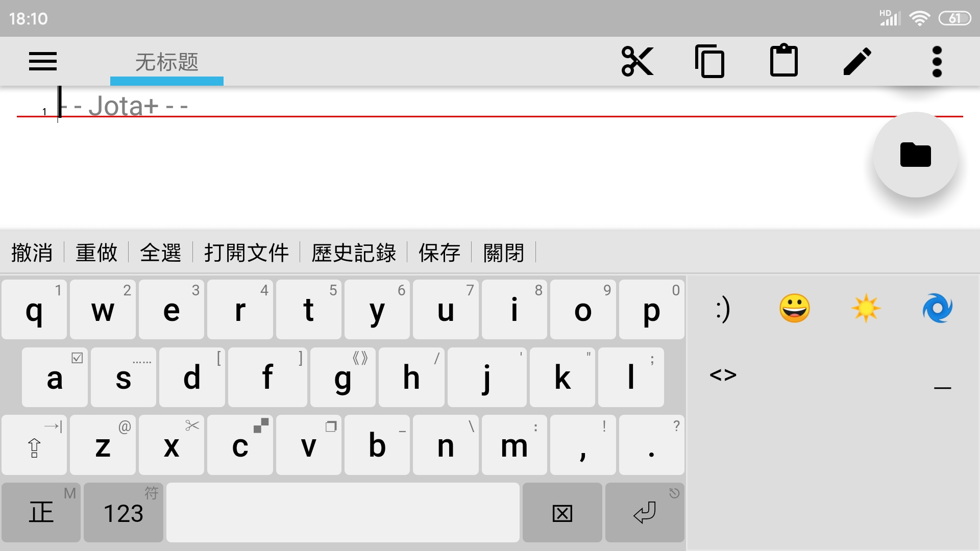Tap the f key
Viewport: 980px width, 551px height.
tap(267, 378)
